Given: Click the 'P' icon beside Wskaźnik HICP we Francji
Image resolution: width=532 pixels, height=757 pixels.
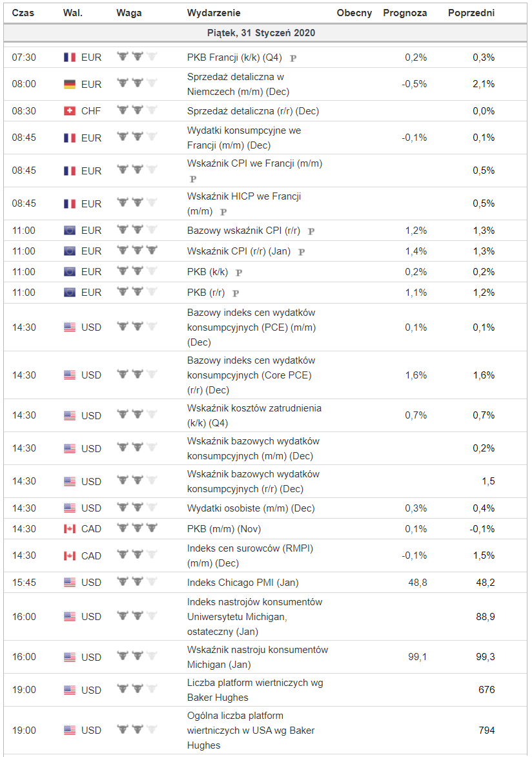Looking at the screenshot, I should tap(223, 212).
